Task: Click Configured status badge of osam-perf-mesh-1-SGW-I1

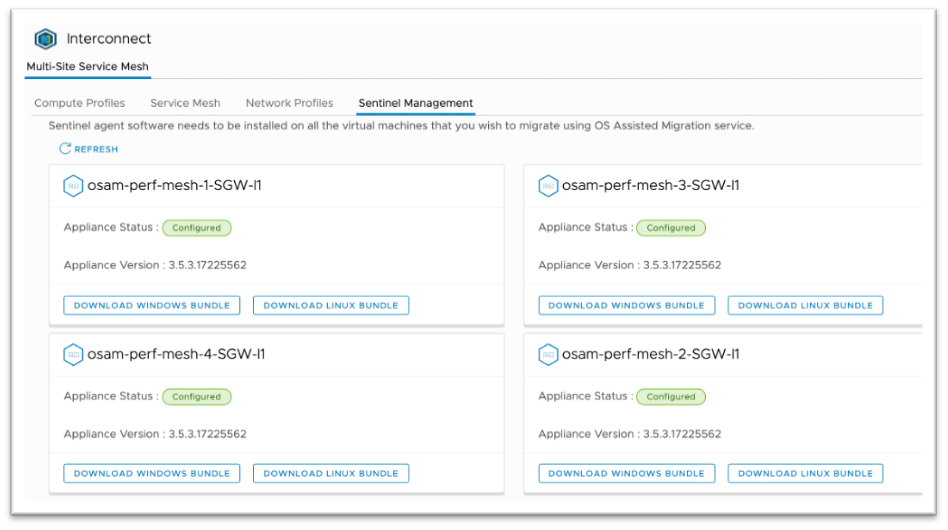Action: 196,228
